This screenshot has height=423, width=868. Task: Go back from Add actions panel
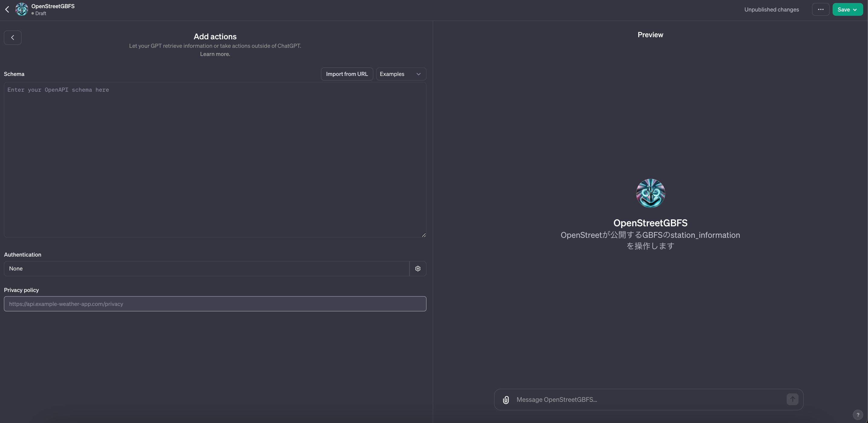tap(12, 38)
